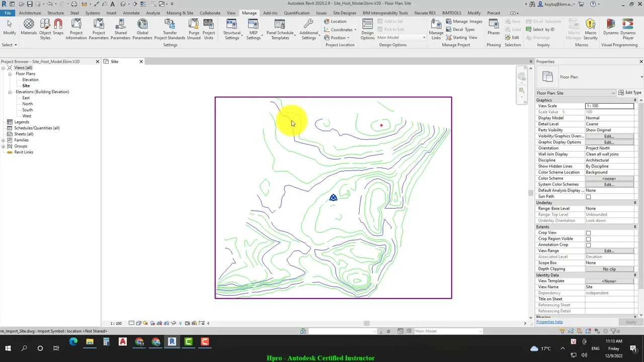Open Properties help link
The width and height of the screenshot is (644, 362).
point(549,322)
